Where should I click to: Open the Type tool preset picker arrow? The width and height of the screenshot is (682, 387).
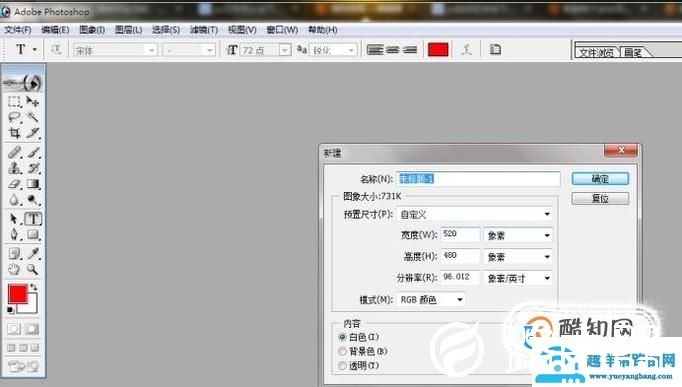35,50
